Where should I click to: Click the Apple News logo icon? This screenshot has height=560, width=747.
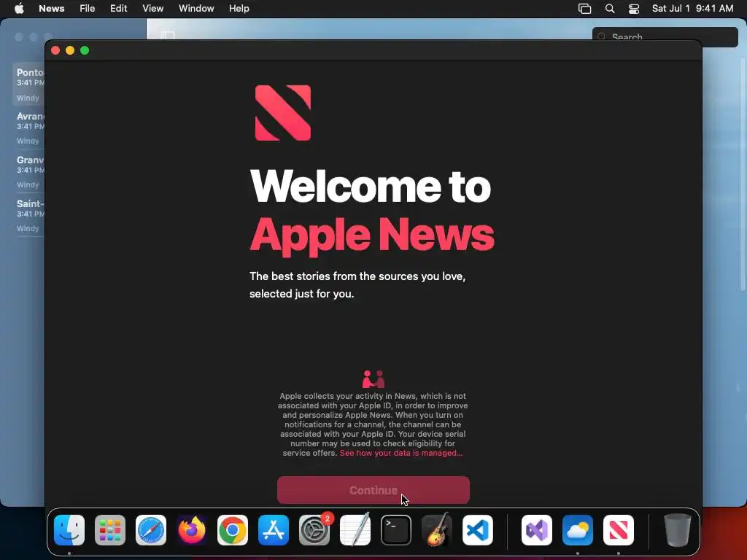click(283, 113)
